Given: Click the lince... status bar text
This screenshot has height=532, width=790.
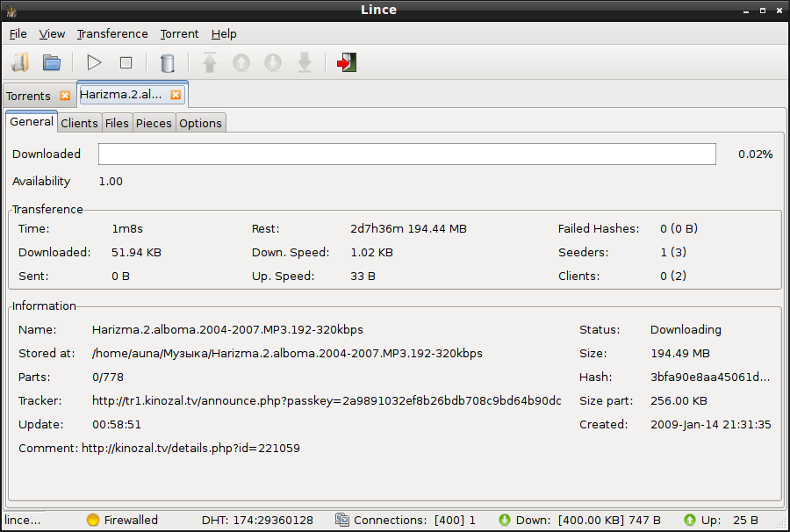Looking at the screenshot, I should tap(23, 520).
